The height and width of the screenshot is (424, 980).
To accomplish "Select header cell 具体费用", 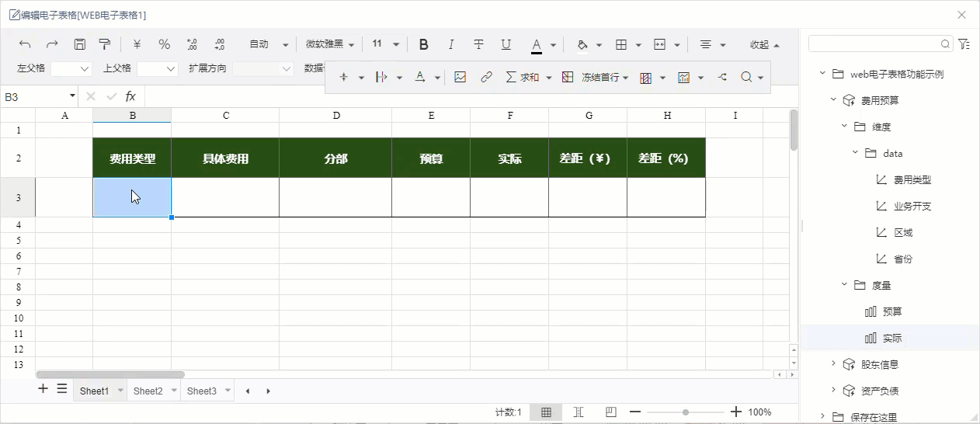I will 225,158.
